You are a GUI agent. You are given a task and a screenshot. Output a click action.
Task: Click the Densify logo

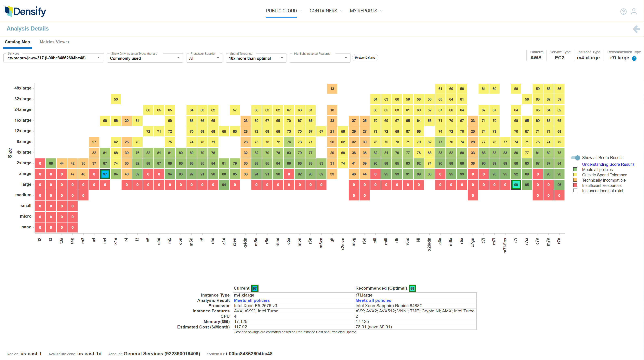pos(25,11)
